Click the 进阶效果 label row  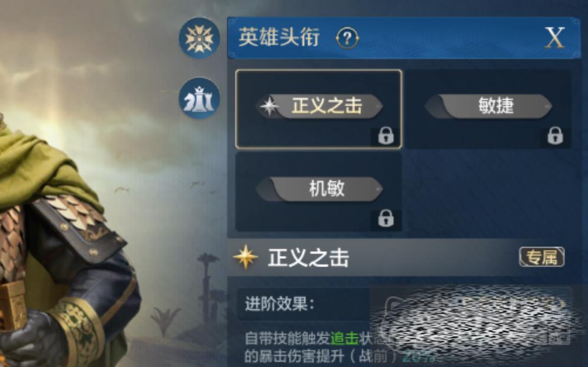(304, 304)
